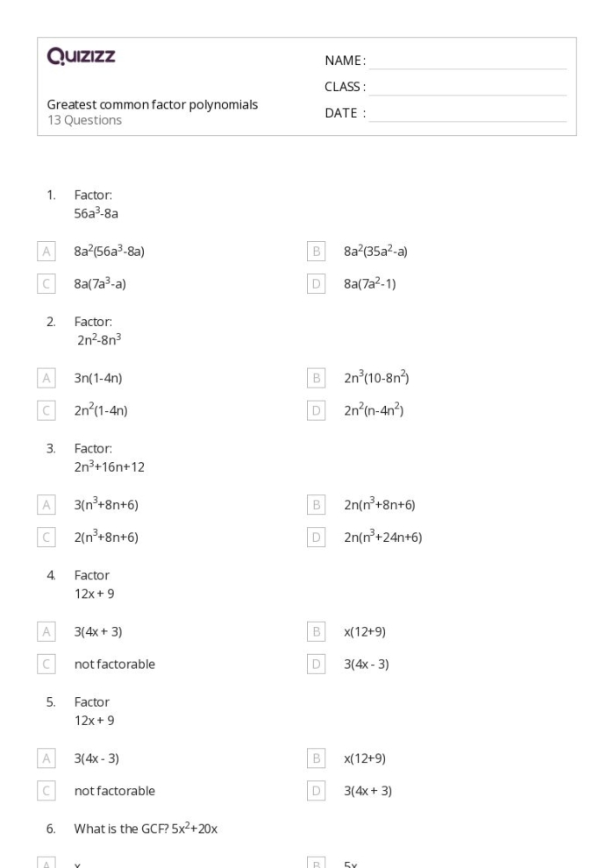The height and width of the screenshot is (868, 614).
Task: Tick box C for 2(n³+8n+6)
Action: [x=46, y=537]
